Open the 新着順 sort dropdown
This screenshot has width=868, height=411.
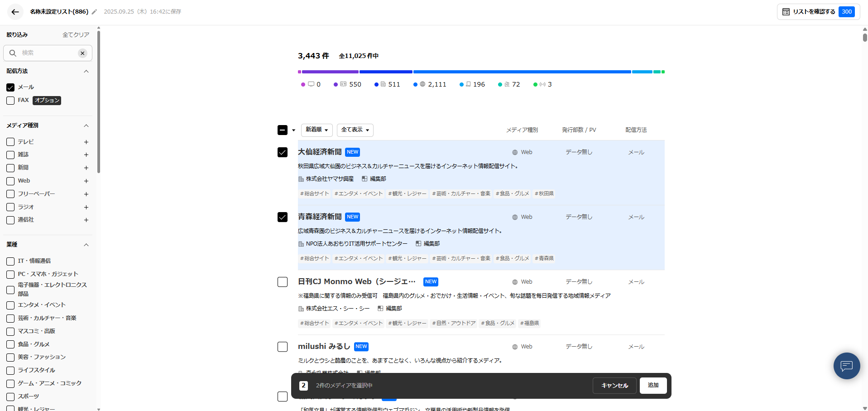click(317, 130)
